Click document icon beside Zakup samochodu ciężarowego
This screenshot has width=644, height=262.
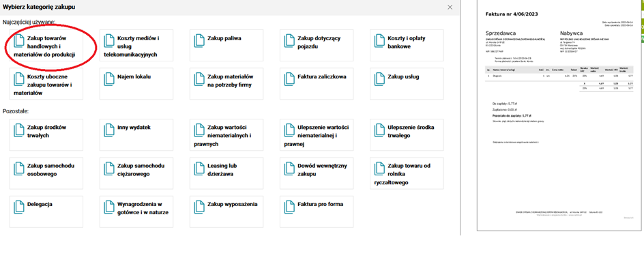coord(110,168)
